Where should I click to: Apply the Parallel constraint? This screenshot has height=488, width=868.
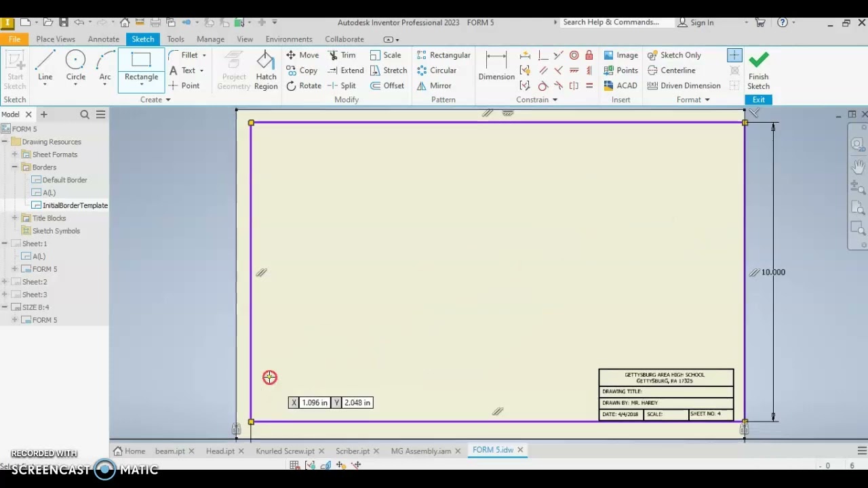[x=542, y=70]
